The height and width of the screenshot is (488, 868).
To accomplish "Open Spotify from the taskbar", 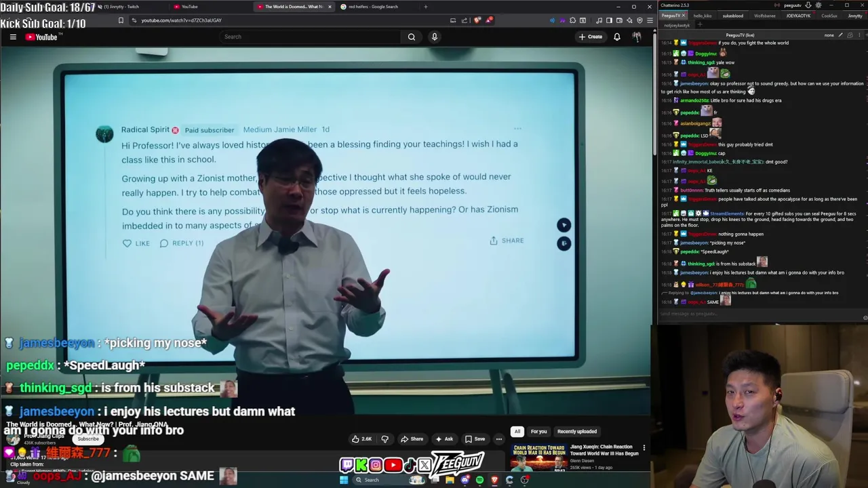I will [x=479, y=480].
